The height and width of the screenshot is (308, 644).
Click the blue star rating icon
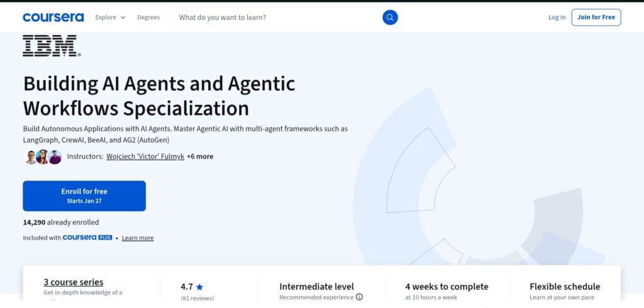click(199, 287)
